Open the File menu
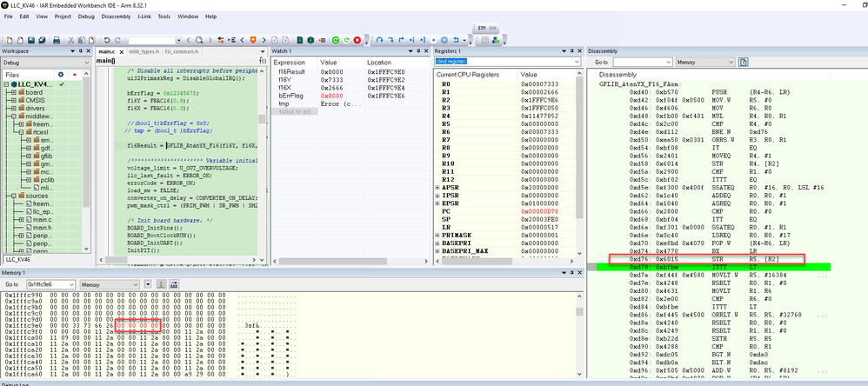The width and height of the screenshot is (868, 386). 9,17
